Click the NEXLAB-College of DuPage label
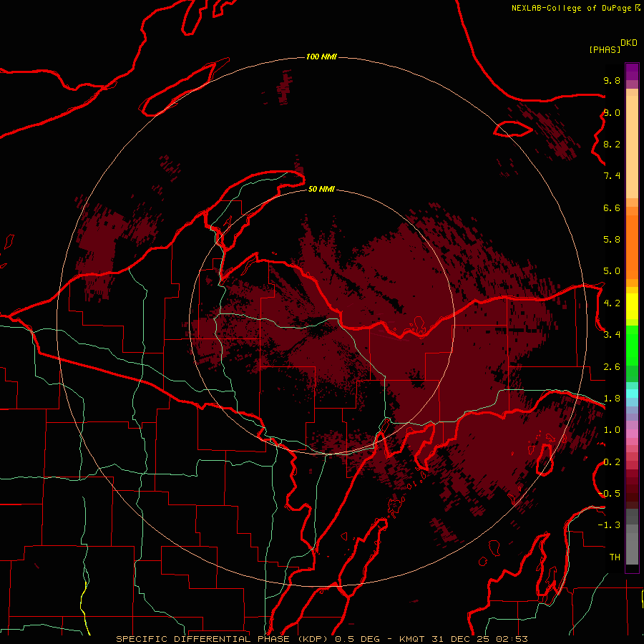The width and height of the screenshot is (644, 644). coord(571,8)
